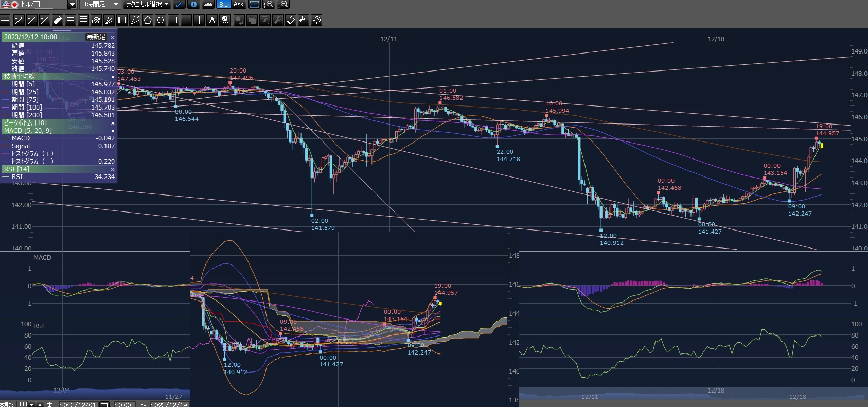Expand the 1時間足 timeframe dropdown
The width and height of the screenshot is (868, 407).
coord(116,4)
